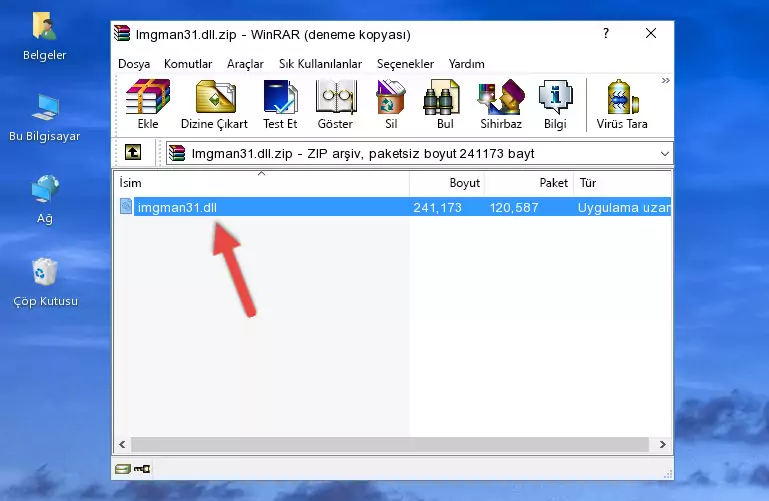Select the Ağ network desktop icon

45,200
